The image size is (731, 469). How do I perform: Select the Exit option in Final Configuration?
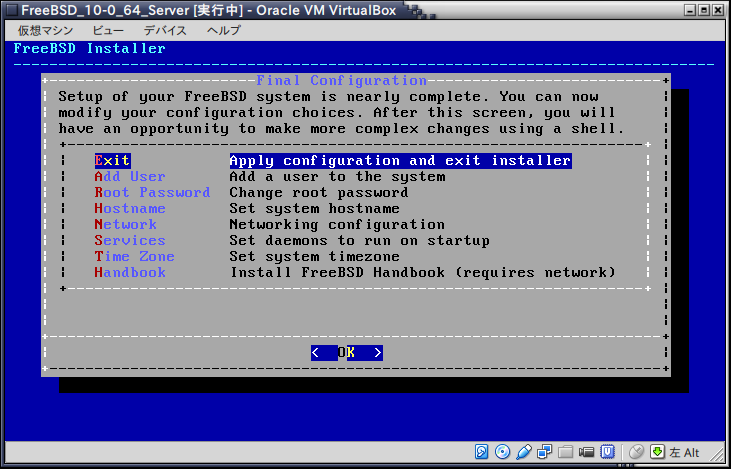coord(112,160)
